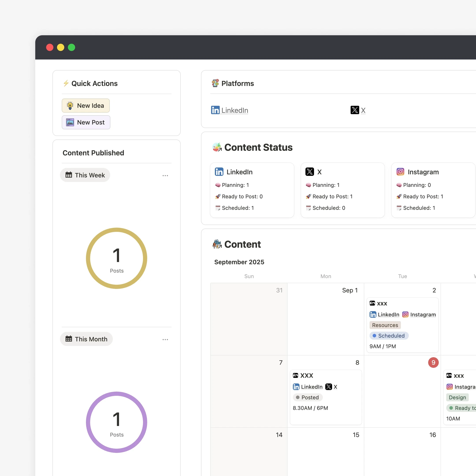
Task: Click the New Post button
Action: coord(86,122)
